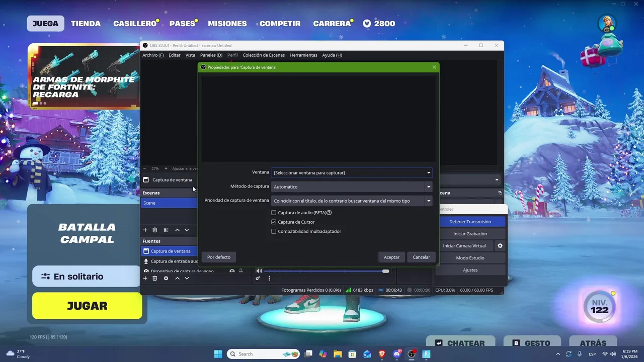The image size is (644, 362).
Task: Open Windows Start menu
Action: point(218,354)
